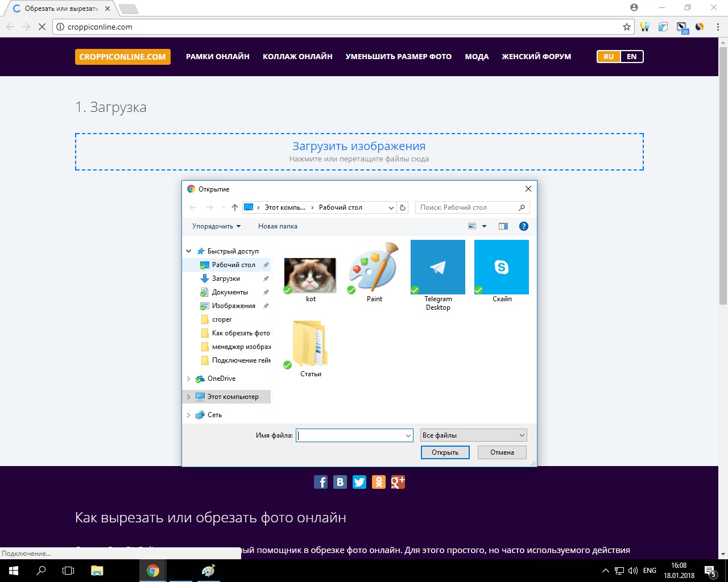Open the Chrome profile icon
Image resolution: width=728 pixels, height=582 pixels.
coord(634,7)
